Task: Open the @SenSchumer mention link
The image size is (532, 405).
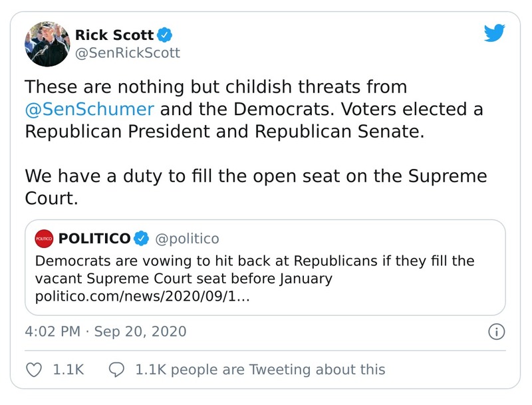Action: pos(90,108)
